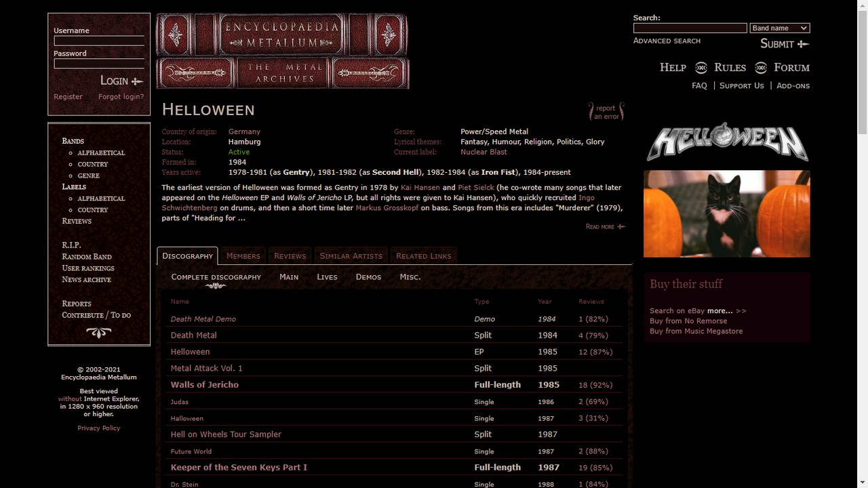This screenshot has height=488, width=868.
Task: Open the Helloween EP release
Action: click(x=191, y=352)
